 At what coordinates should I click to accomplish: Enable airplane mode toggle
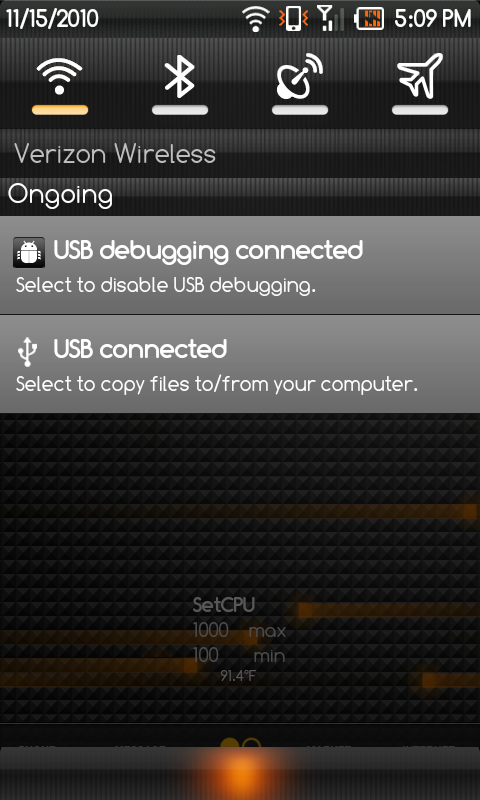pos(420,85)
